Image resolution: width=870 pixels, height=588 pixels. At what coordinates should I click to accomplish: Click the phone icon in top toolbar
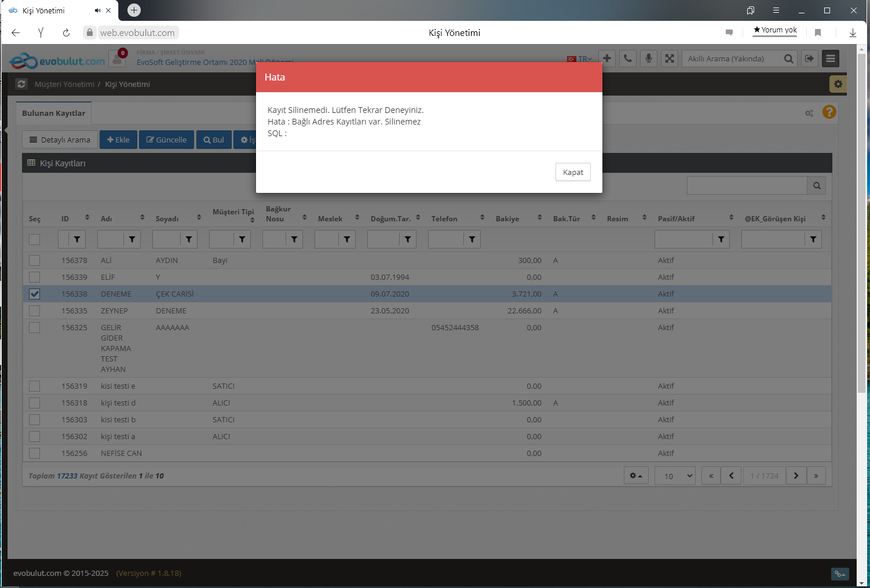click(628, 59)
